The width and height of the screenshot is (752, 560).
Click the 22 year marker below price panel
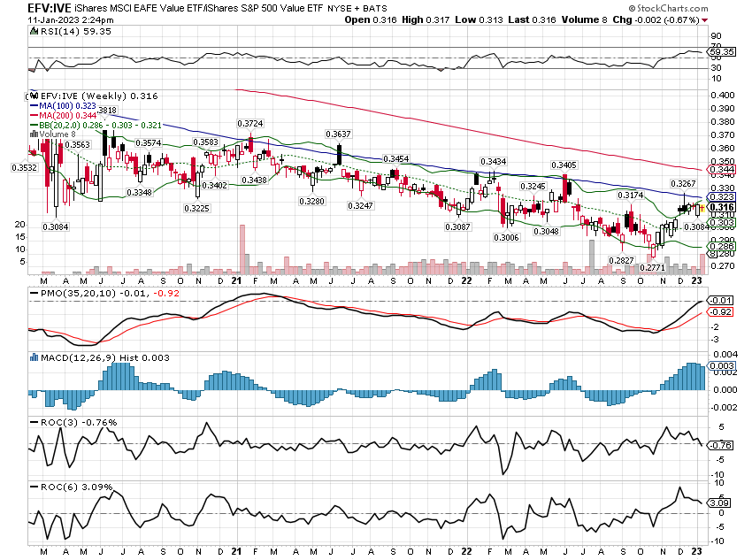(466, 281)
